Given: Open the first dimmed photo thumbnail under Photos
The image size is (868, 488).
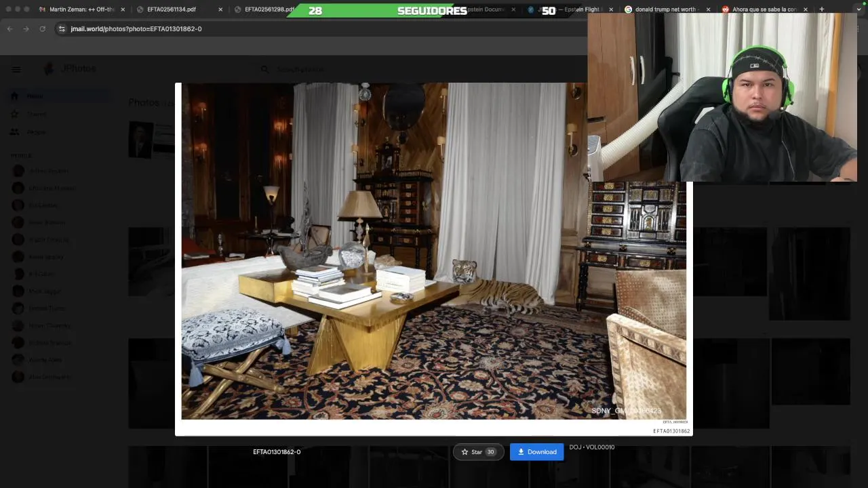Looking at the screenshot, I should point(141,140).
